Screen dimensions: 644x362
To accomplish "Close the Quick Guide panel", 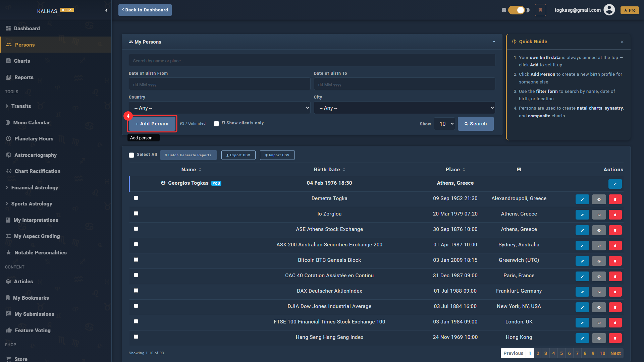I will (622, 42).
